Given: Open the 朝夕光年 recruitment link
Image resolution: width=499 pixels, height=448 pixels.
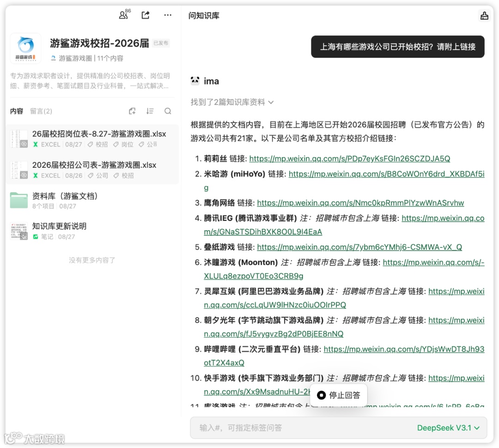Looking at the screenshot, I should 456,320.
